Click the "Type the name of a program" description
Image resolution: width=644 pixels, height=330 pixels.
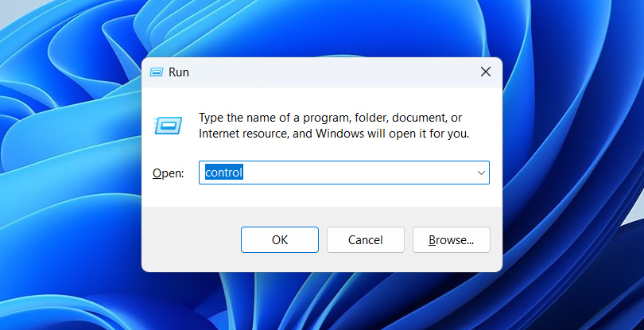click(334, 126)
